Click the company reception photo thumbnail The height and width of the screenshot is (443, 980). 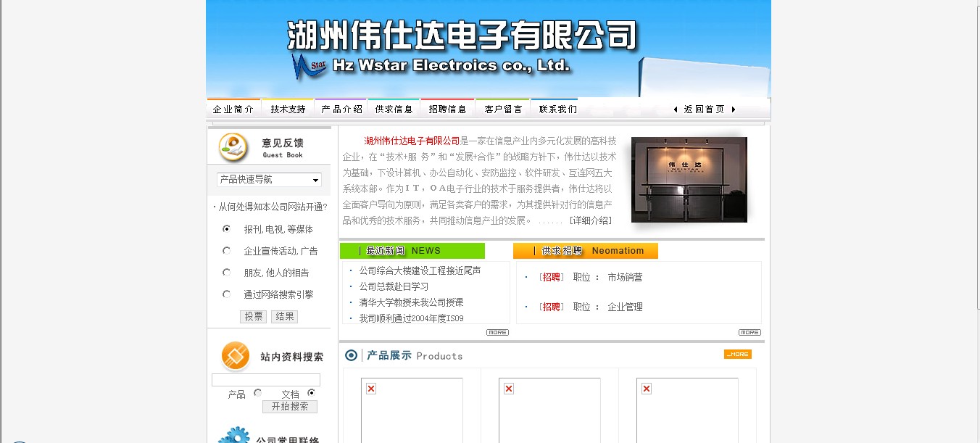tap(689, 180)
